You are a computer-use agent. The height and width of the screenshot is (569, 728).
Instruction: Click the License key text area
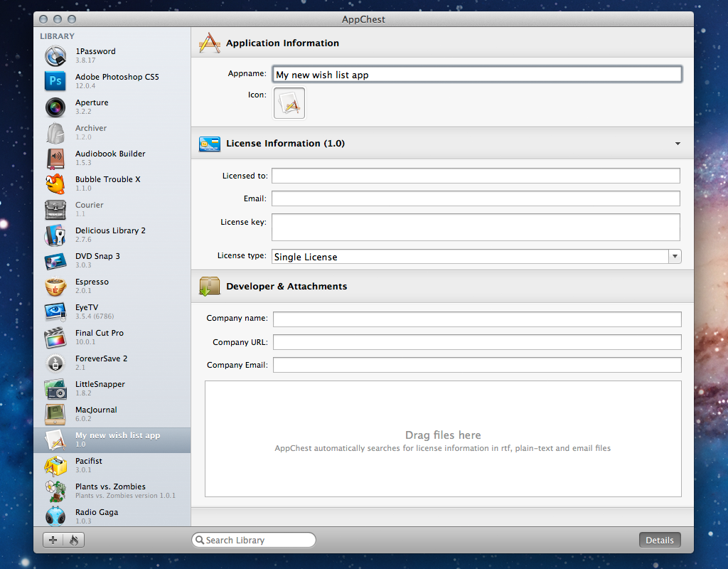476,227
